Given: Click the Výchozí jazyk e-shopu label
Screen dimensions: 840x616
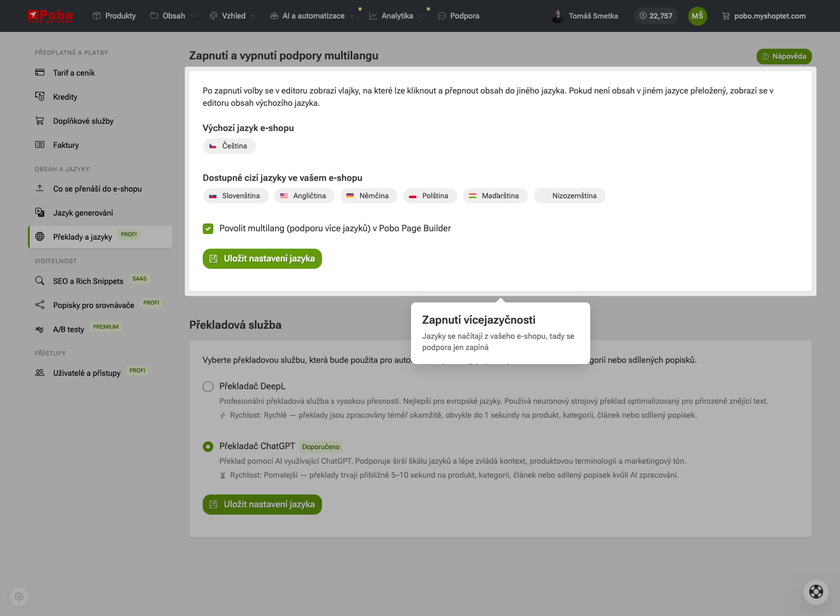Looking at the screenshot, I should pyautogui.click(x=248, y=128).
